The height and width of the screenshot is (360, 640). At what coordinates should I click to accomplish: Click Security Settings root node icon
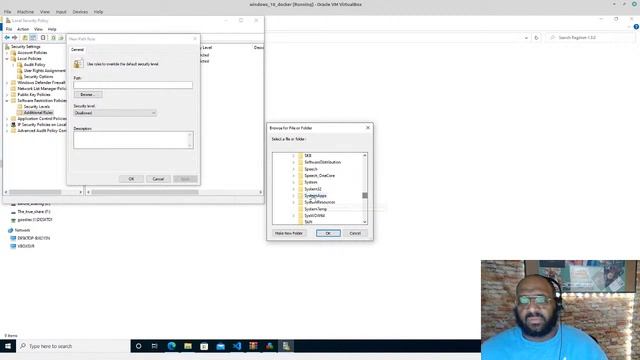pos(7,47)
